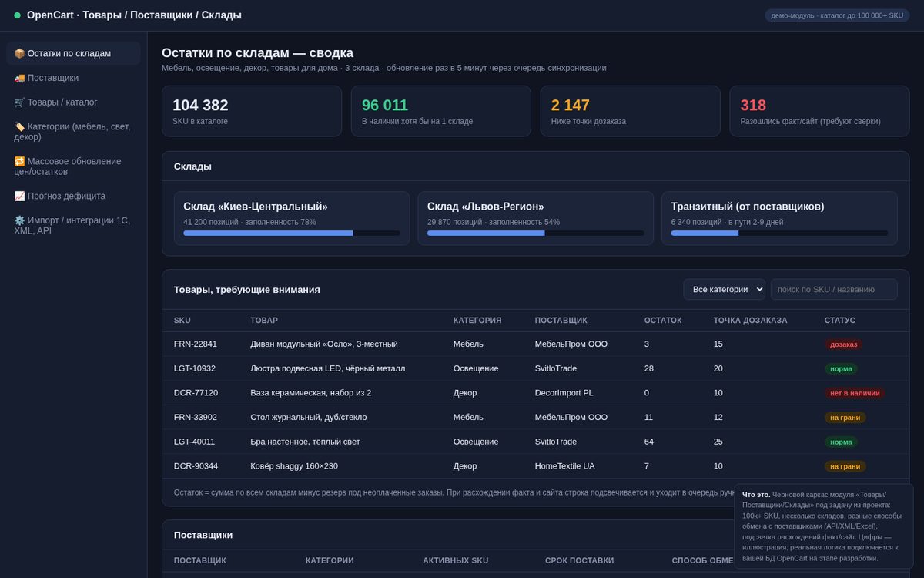The image size is (924, 578).
Task: Open Импорт / интеграции 1С, XML, API
Action: coord(73,225)
